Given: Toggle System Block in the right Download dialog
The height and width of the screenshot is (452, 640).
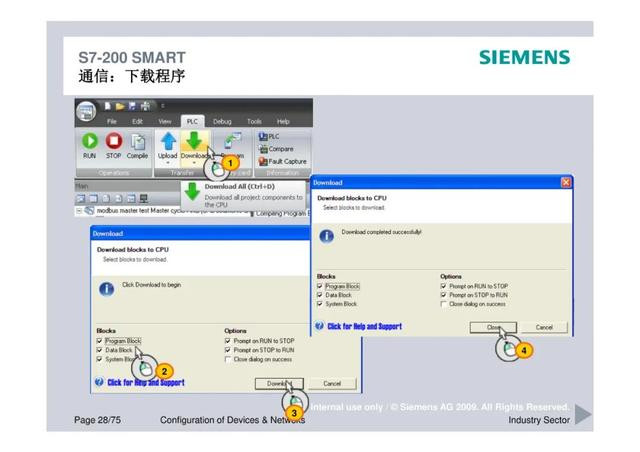Looking at the screenshot, I should (320, 304).
